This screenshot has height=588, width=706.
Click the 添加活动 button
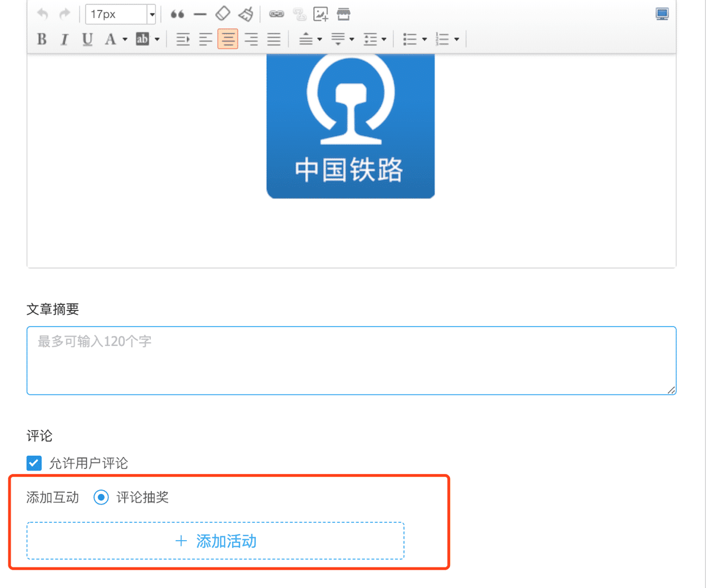tap(215, 541)
